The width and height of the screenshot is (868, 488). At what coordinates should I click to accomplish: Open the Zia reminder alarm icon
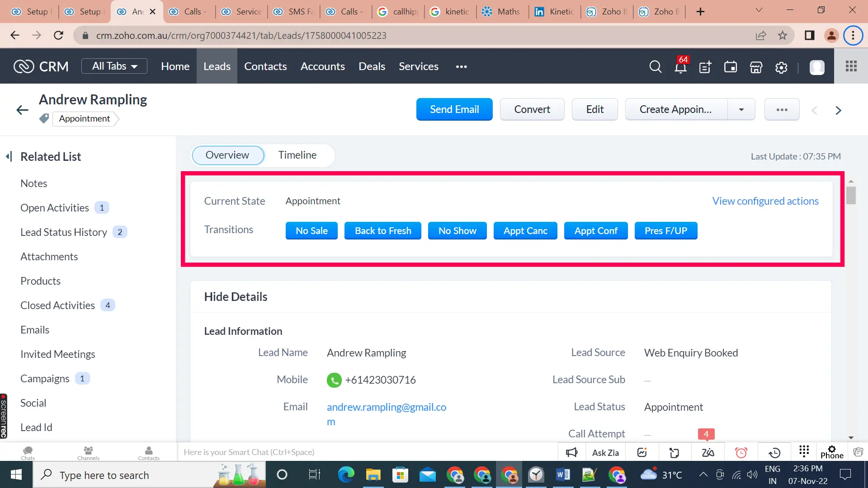[741, 452]
